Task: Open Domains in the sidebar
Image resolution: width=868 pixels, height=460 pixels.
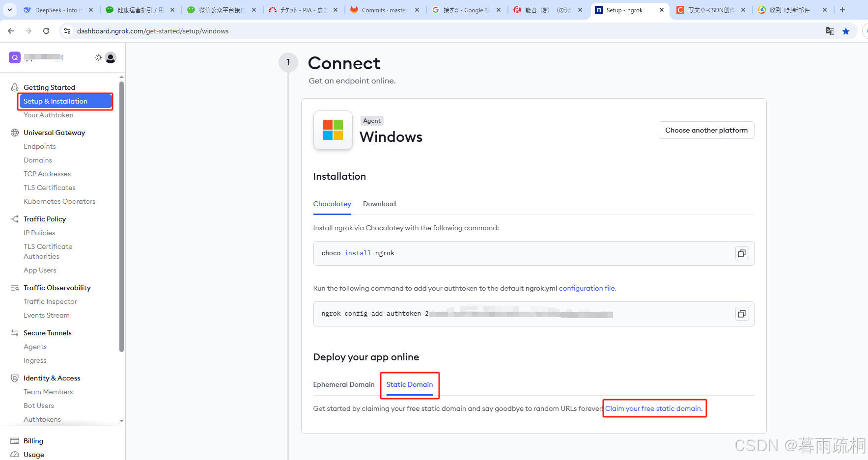Action: coord(38,160)
